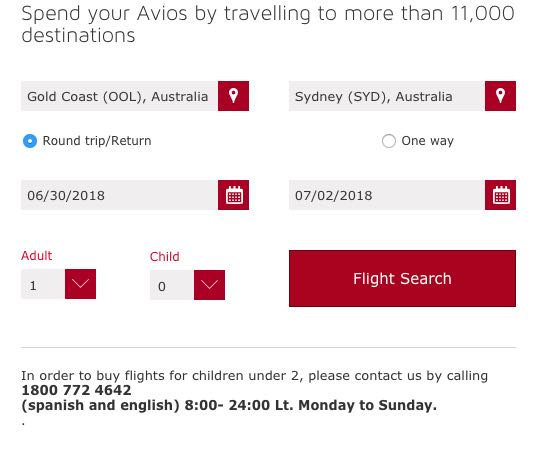The width and height of the screenshot is (533, 451).
Task: Select the One way radio button
Action: point(389,141)
